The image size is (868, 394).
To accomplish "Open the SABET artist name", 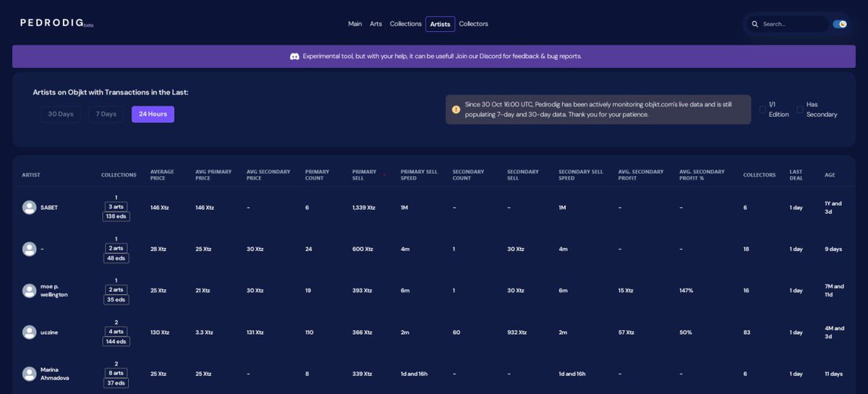I will coord(49,207).
